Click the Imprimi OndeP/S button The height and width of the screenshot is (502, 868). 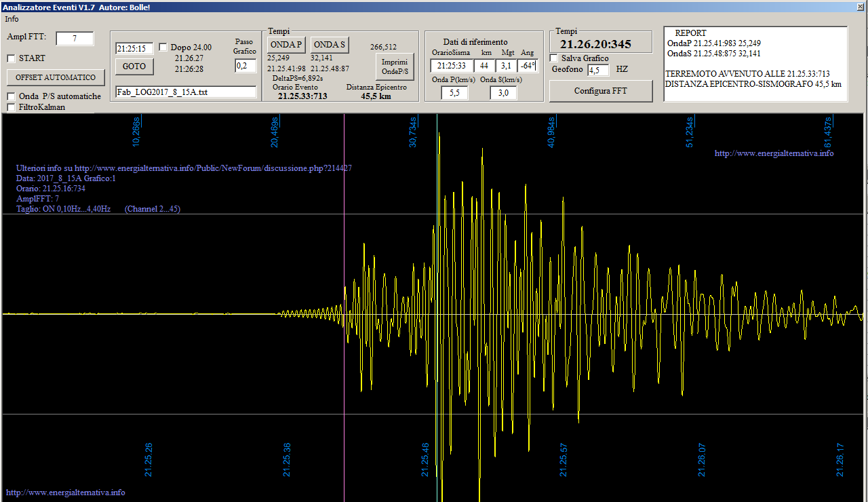pos(395,66)
